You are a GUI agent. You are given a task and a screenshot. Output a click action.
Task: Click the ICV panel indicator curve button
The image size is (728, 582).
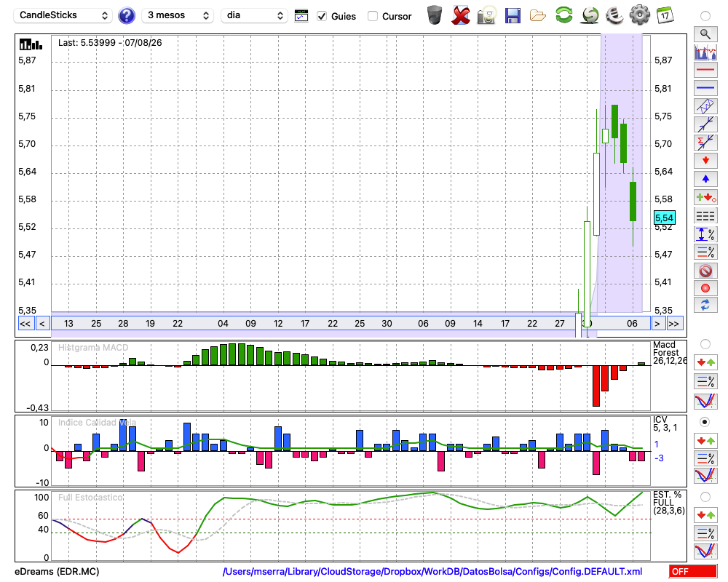click(705, 476)
